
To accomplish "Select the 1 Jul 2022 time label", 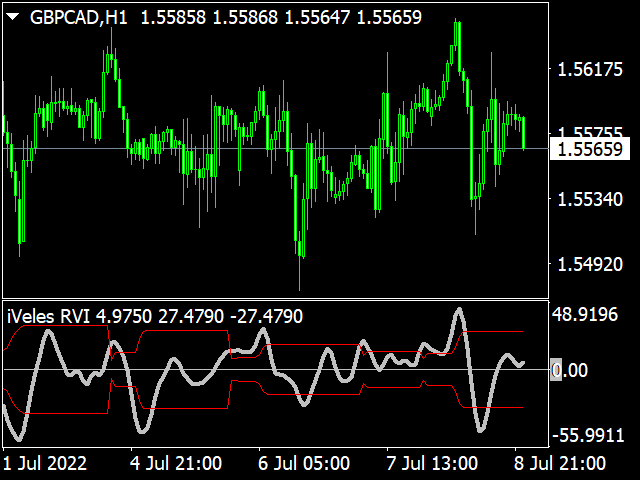I will 45,464.
